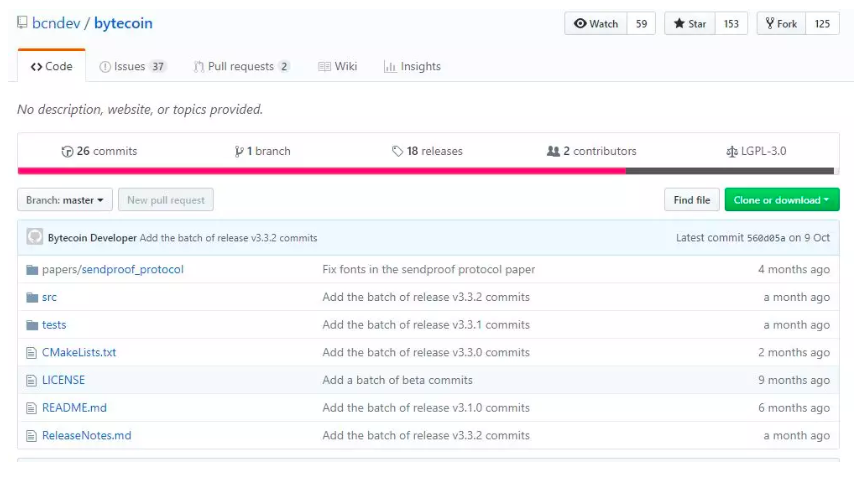Expand the Clone or download dropdown
Screen dimensions: 865x484
(782, 200)
